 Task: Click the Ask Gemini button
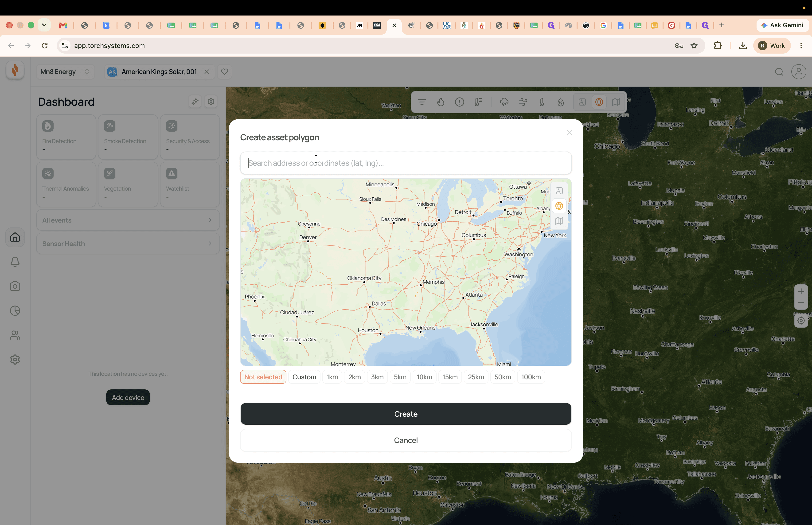pyautogui.click(x=783, y=25)
